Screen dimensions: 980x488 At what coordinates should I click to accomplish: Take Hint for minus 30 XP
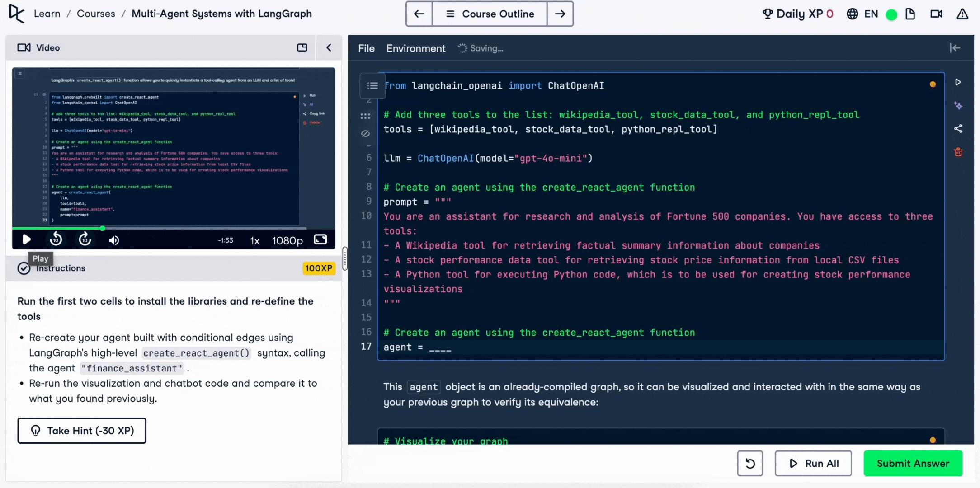click(82, 431)
